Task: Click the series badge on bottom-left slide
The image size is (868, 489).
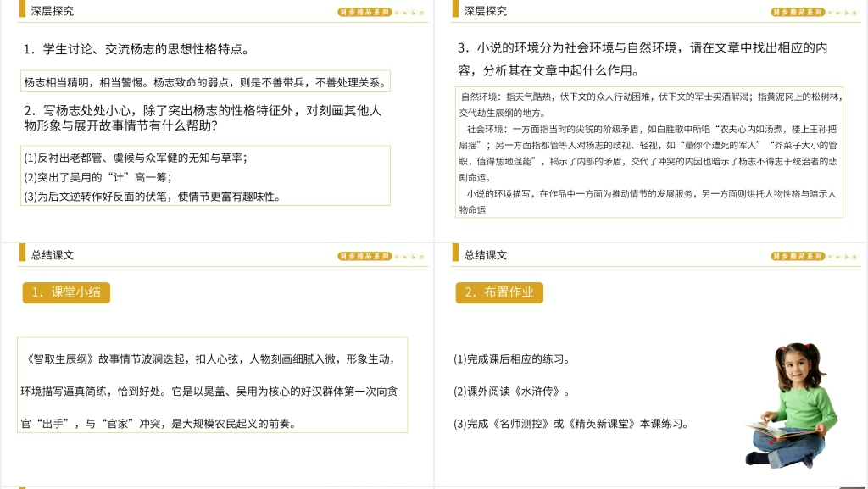Action: click(364, 255)
